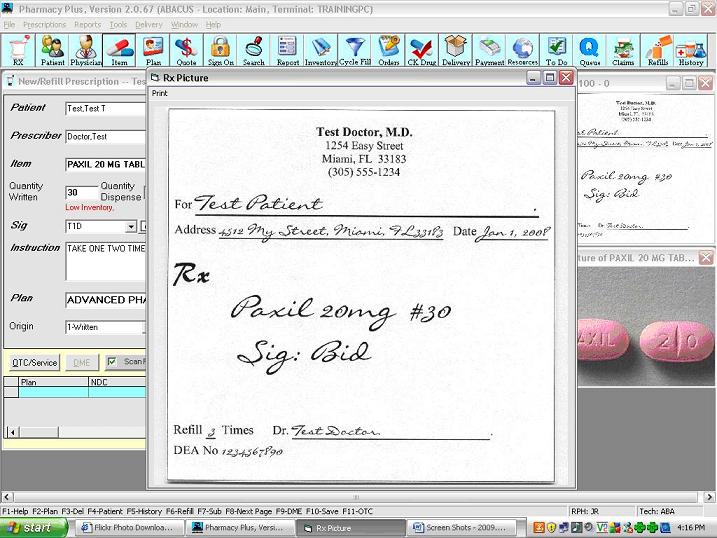Open the Origin 1-Written combo box
717x538 pixels.
pyautogui.click(x=105, y=327)
